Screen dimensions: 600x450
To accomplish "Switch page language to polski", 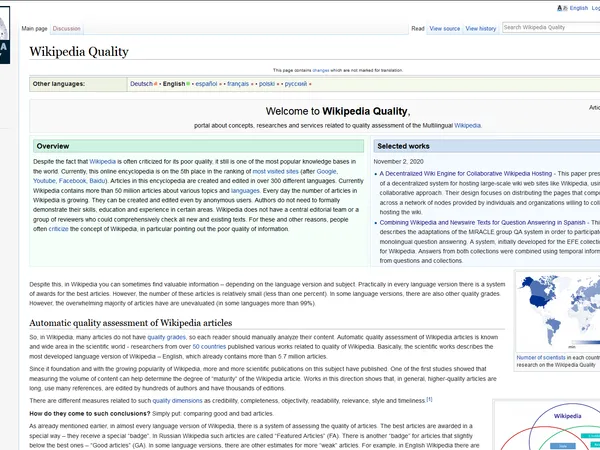I will (x=267, y=84).
